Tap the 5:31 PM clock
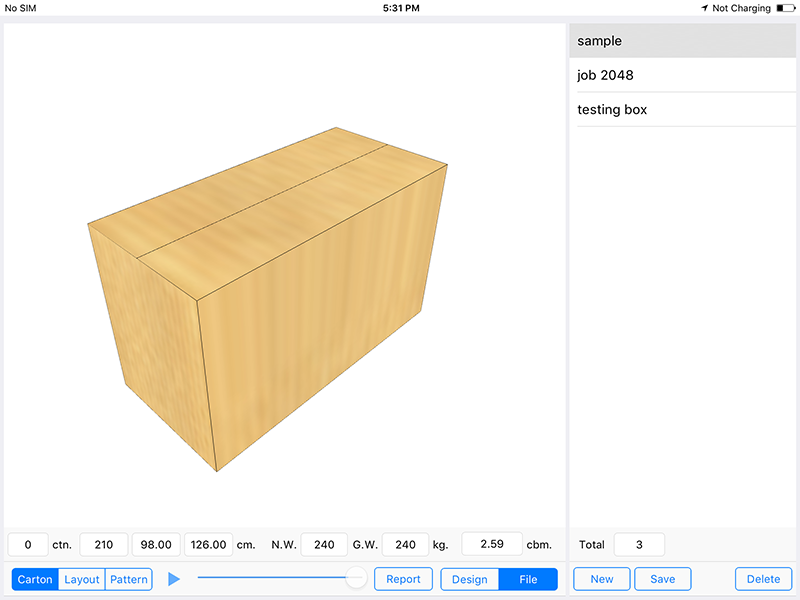Screen dimensions: 800x600 [401, 8]
